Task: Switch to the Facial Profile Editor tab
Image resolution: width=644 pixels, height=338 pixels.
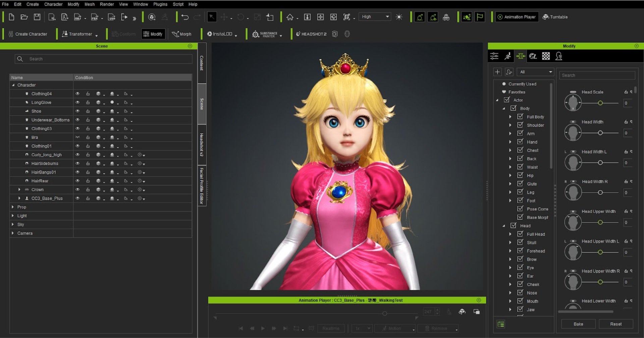Action: 202,186
